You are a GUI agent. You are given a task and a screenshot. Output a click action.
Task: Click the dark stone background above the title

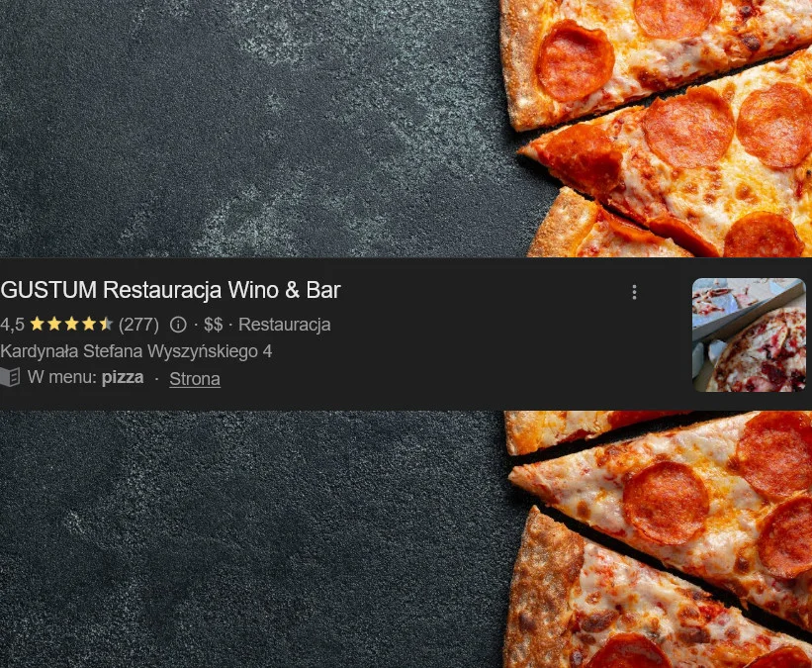point(248,129)
